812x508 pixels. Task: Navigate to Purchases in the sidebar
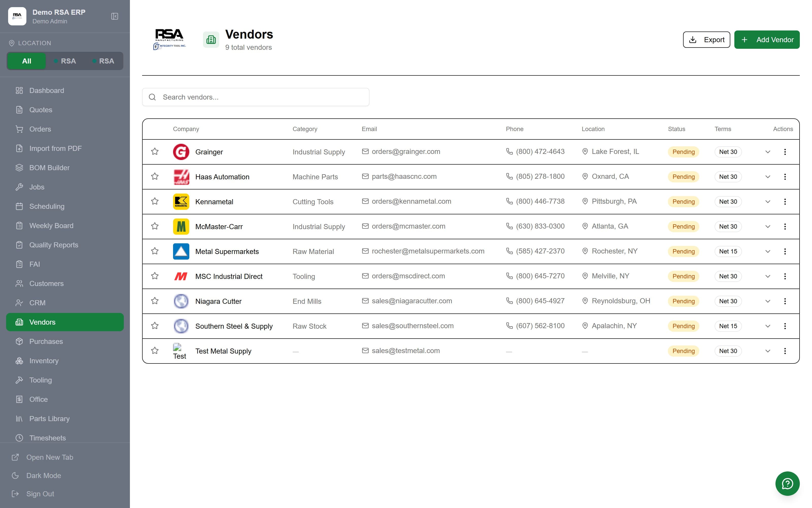pyautogui.click(x=65, y=341)
